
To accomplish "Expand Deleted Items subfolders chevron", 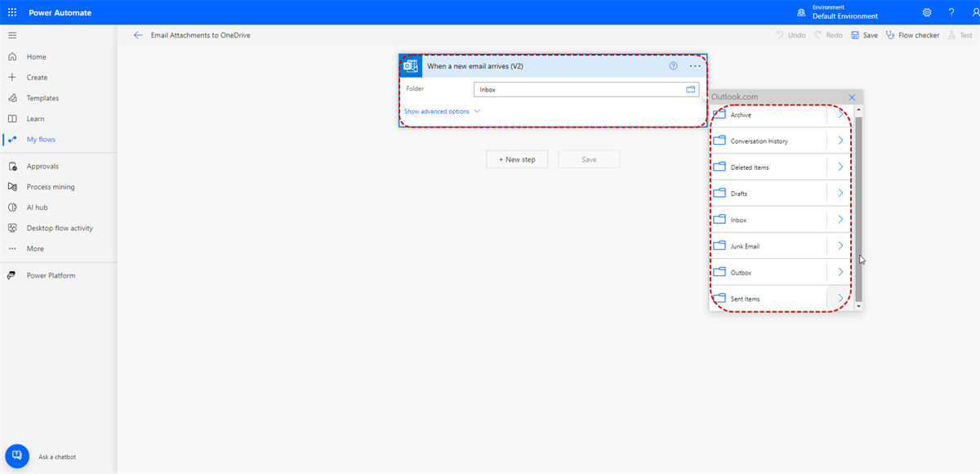I will tap(840, 167).
